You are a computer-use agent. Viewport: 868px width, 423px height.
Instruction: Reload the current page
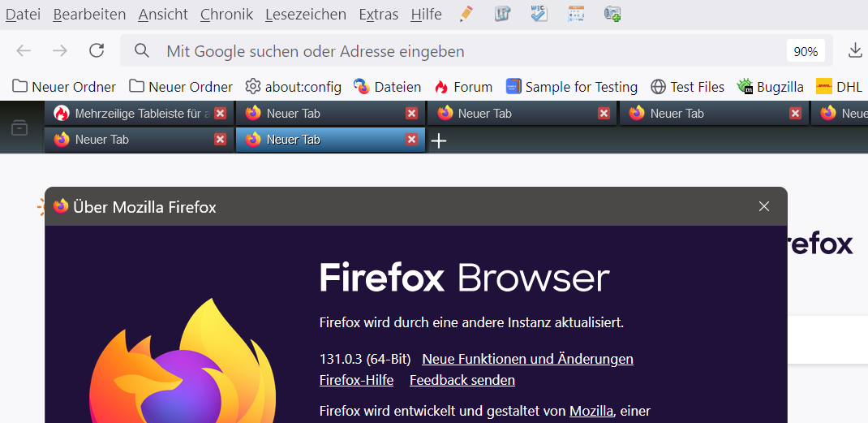point(97,51)
